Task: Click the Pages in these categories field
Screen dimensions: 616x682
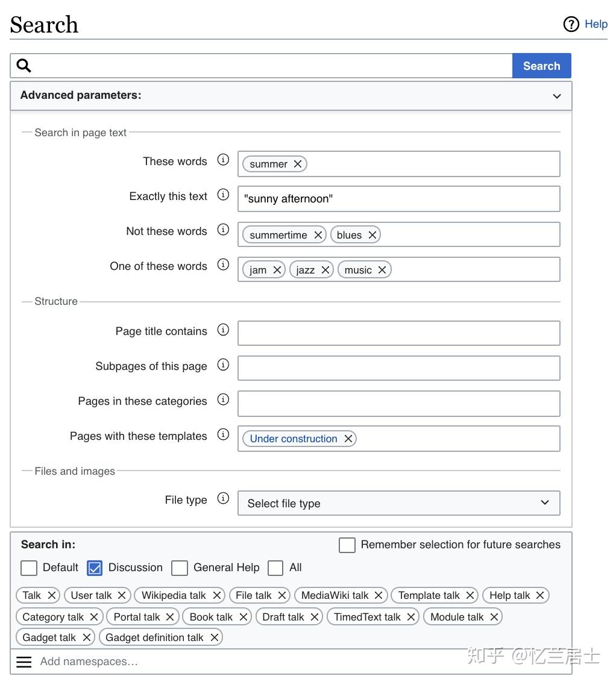Action: click(x=398, y=404)
